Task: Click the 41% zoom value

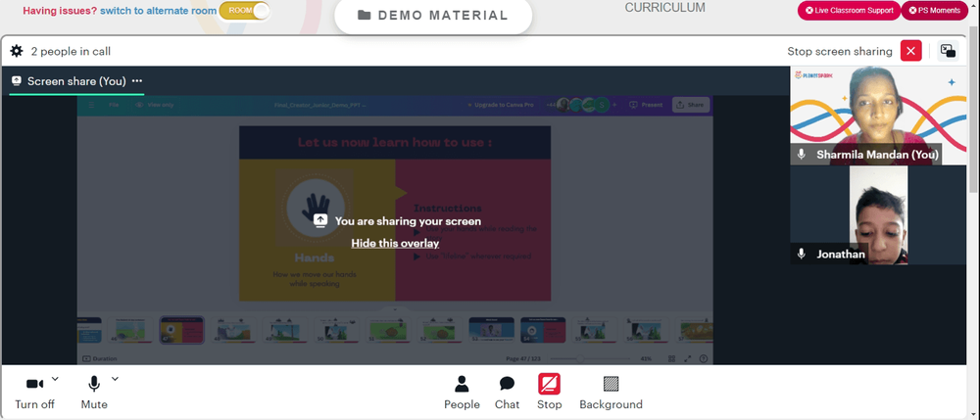Action: (646, 359)
